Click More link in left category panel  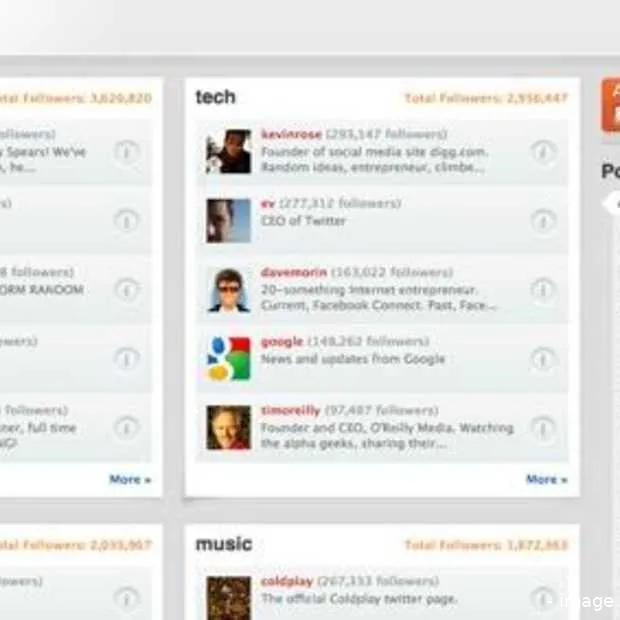click(x=130, y=480)
